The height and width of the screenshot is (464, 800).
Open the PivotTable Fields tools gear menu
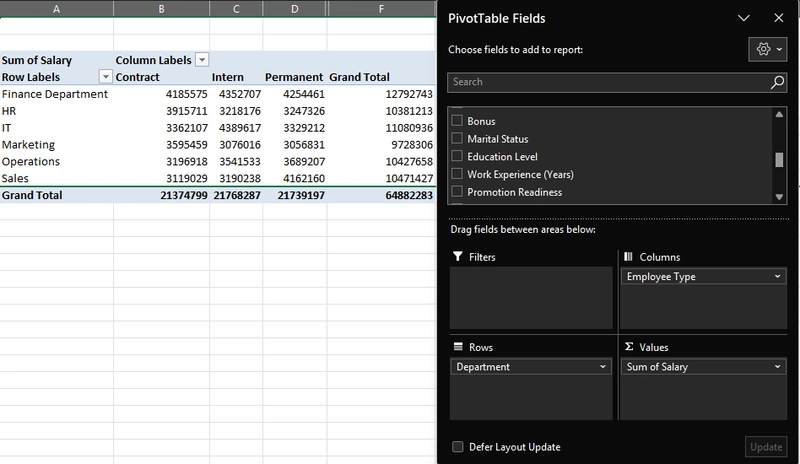point(768,50)
